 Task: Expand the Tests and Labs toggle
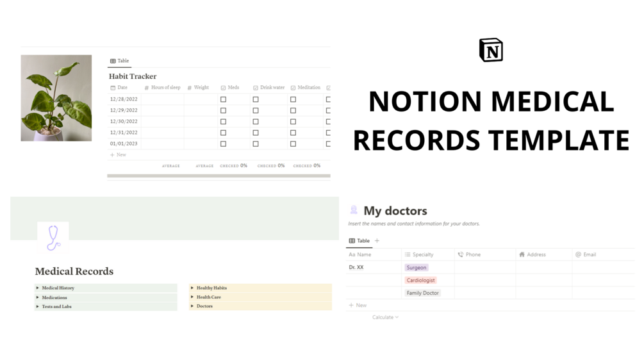(x=37, y=306)
